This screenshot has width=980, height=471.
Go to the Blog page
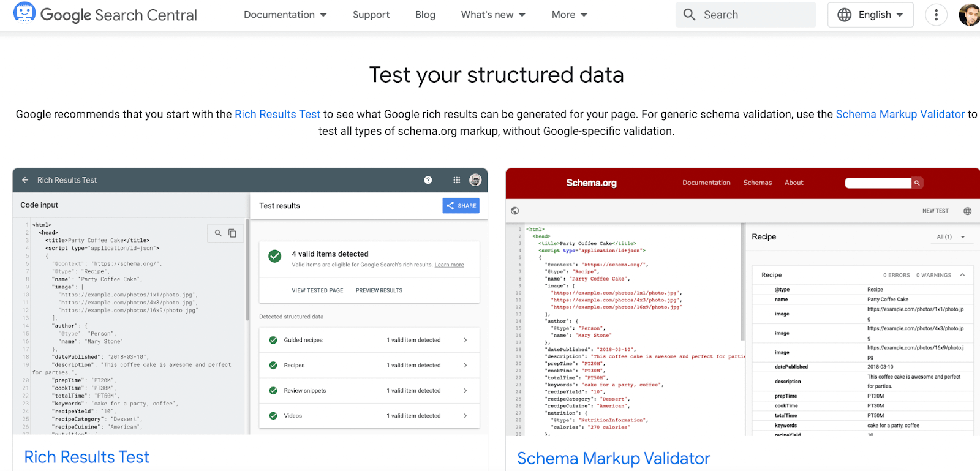(x=425, y=15)
